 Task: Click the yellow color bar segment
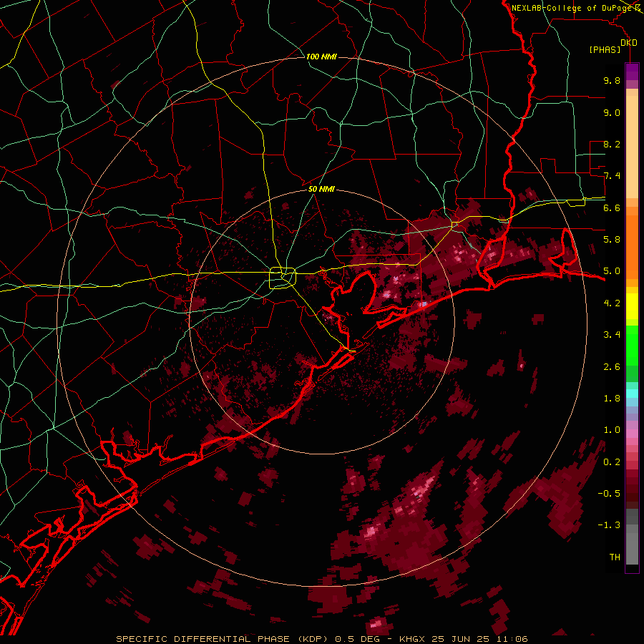(632, 306)
